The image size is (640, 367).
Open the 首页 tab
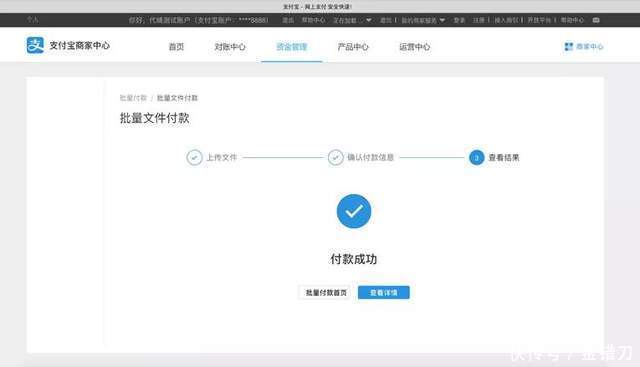click(x=176, y=47)
